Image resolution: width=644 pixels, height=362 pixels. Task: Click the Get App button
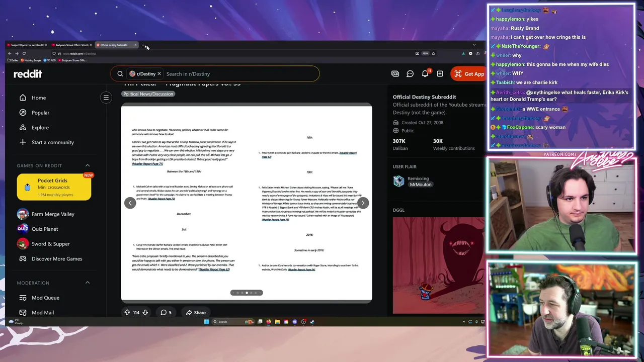pyautogui.click(x=469, y=74)
